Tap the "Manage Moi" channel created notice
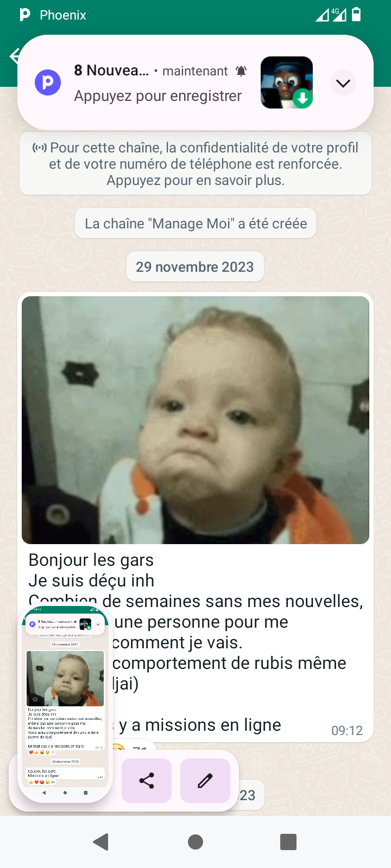Viewport: 391px width, 868px height. coord(195,224)
